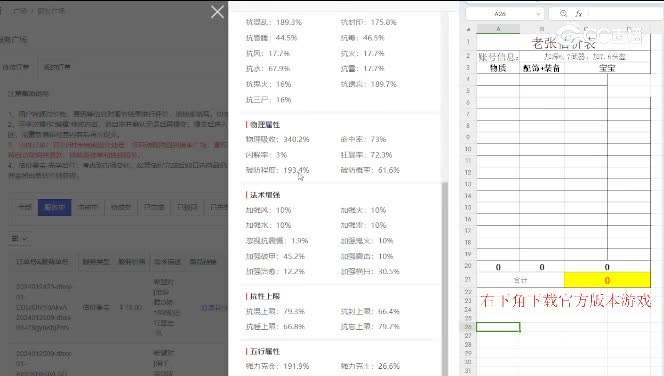Select the 物质 header cell
The width and height of the screenshot is (664, 376).
tap(498, 68)
